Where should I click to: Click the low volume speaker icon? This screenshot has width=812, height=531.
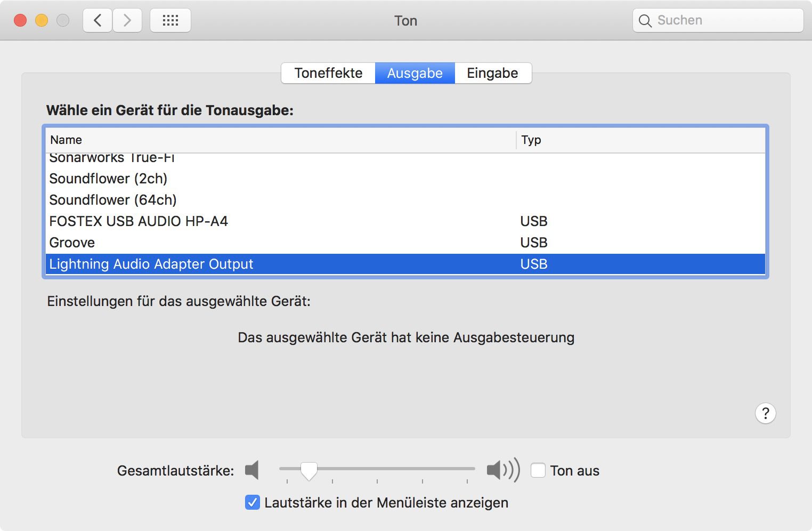click(x=252, y=470)
